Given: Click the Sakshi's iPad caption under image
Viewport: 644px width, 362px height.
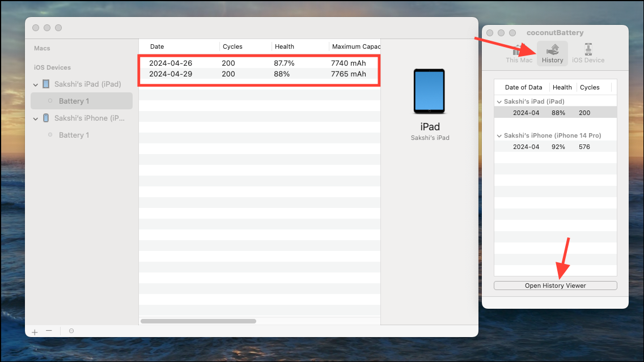Looking at the screenshot, I should point(430,138).
